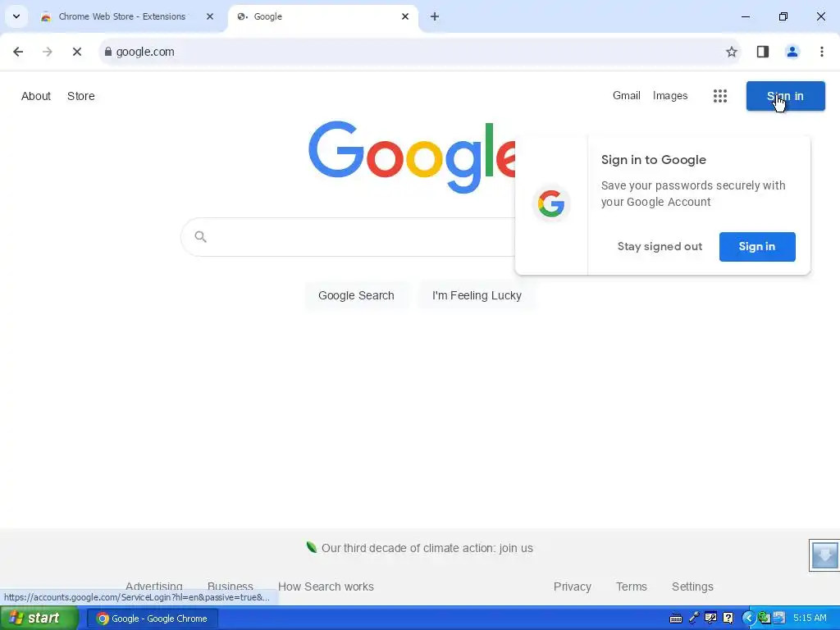Viewport: 840px width, 630px height.
Task: Switch to the Chrome Web Store tab
Action: (122, 16)
